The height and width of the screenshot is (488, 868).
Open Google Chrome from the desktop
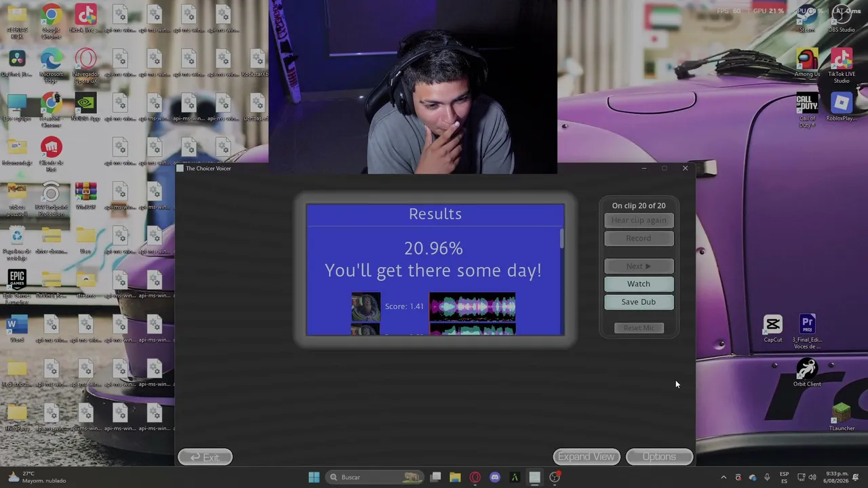[x=51, y=22]
